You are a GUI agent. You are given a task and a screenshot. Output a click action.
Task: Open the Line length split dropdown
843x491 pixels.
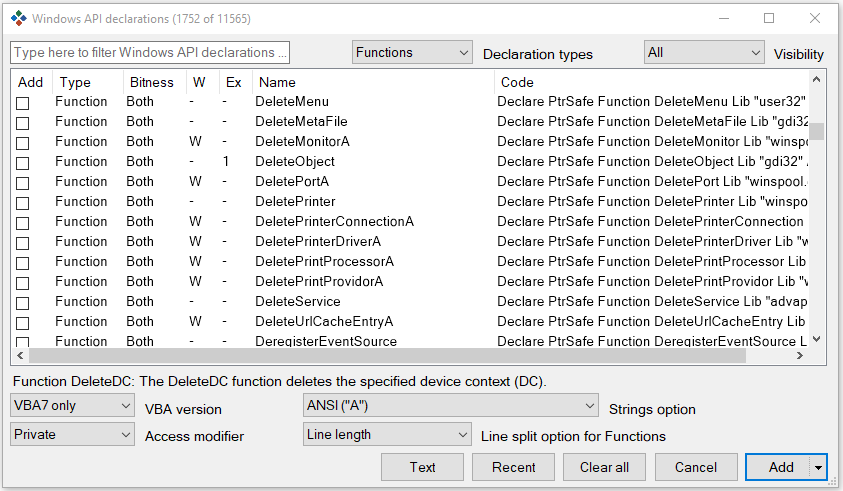click(387, 434)
